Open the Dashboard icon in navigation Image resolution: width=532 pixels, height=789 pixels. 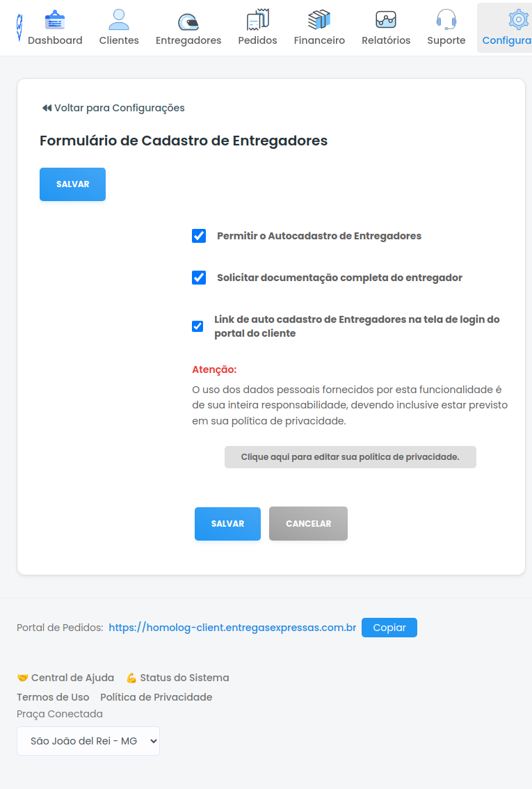point(55,20)
